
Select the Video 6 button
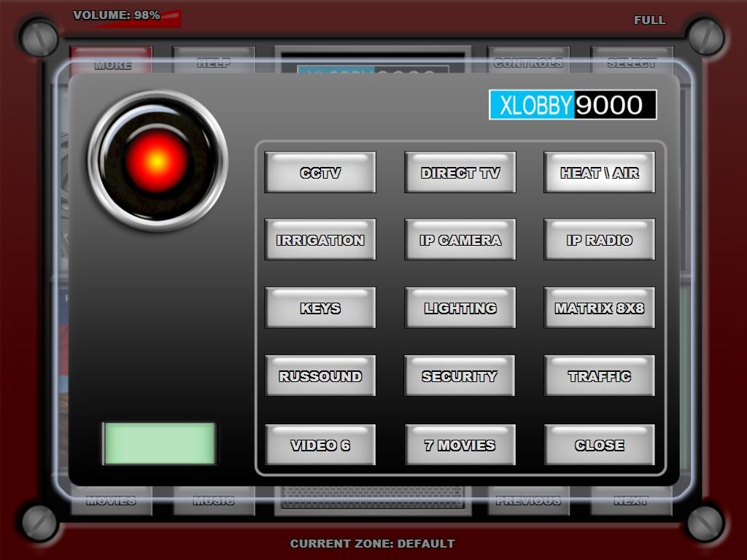pyautogui.click(x=320, y=445)
